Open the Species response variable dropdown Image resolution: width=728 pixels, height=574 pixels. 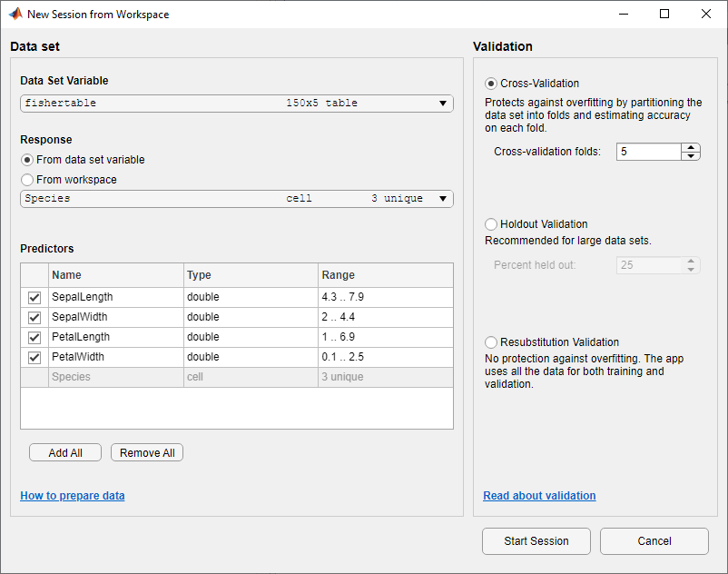click(444, 198)
